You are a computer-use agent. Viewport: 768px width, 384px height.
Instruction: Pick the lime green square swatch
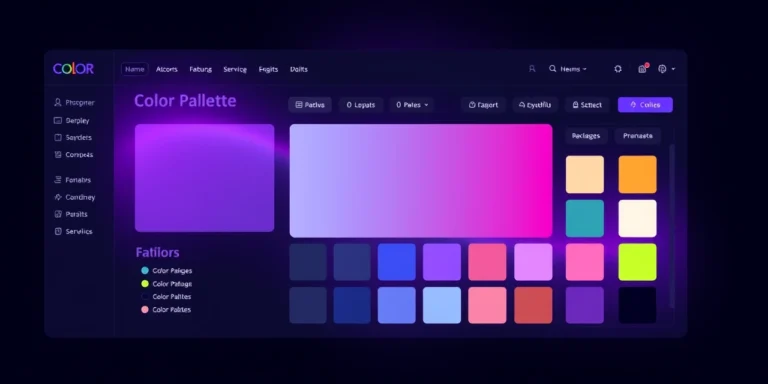coord(637,262)
